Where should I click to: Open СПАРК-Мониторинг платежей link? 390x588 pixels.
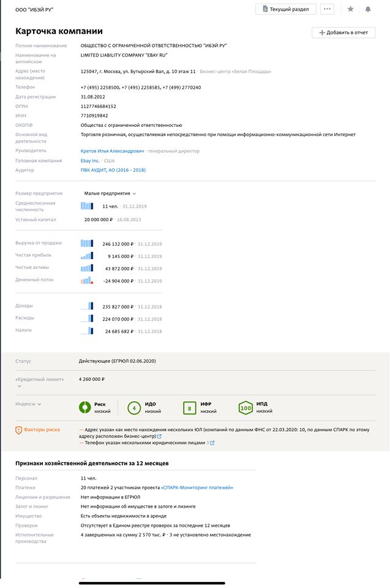[197, 488]
